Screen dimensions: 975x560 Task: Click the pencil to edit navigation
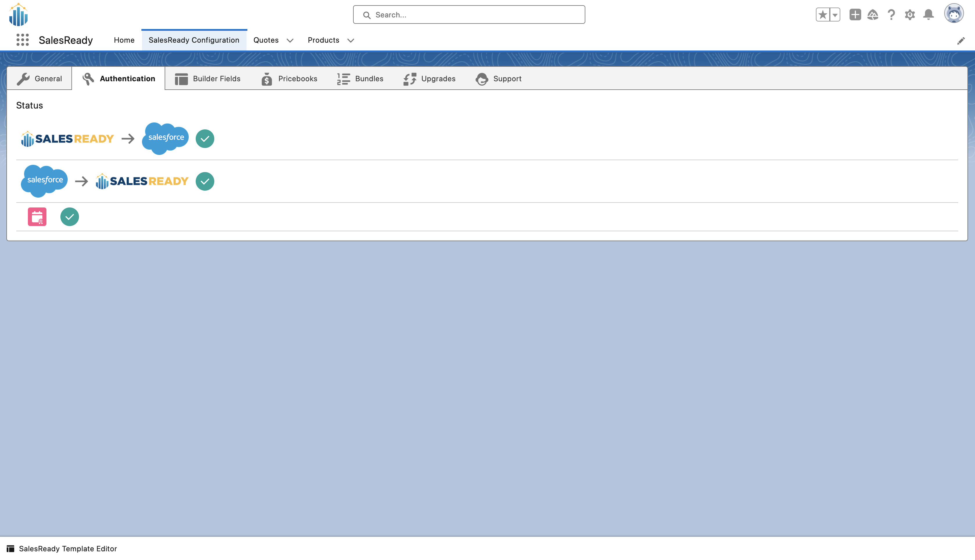(961, 41)
